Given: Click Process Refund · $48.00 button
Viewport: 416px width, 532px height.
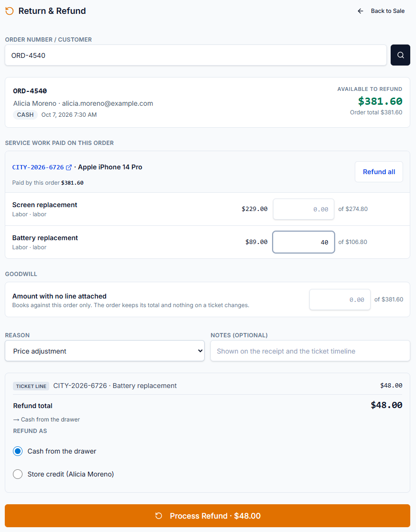Looking at the screenshot, I should click(208, 516).
